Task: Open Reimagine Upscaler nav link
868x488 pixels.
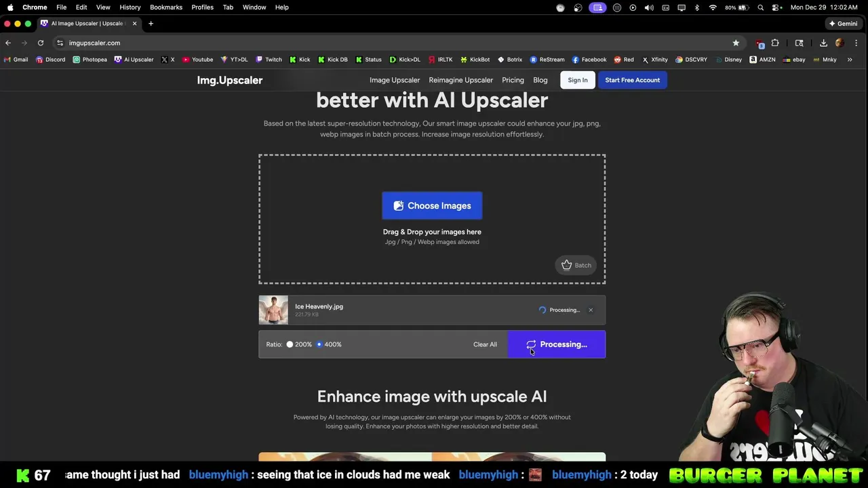Action: point(460,80)
